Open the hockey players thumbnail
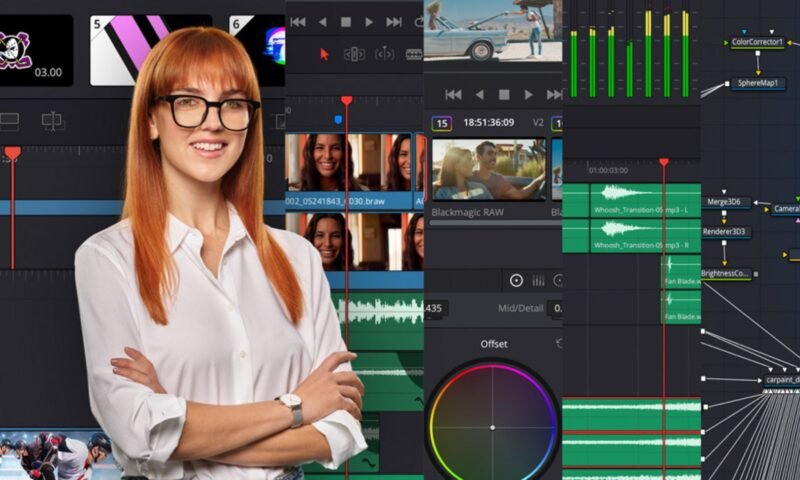This screenshot has height=480, width=800. pos(55,454)
